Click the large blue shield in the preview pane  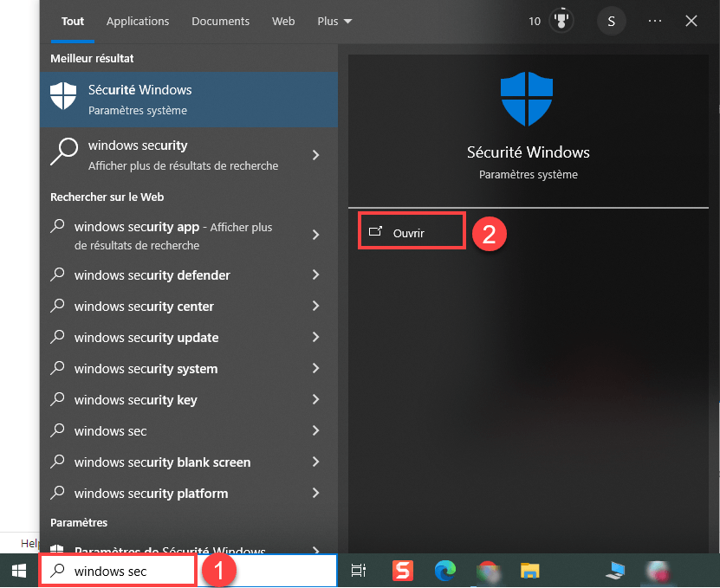(x=527, y=99)
